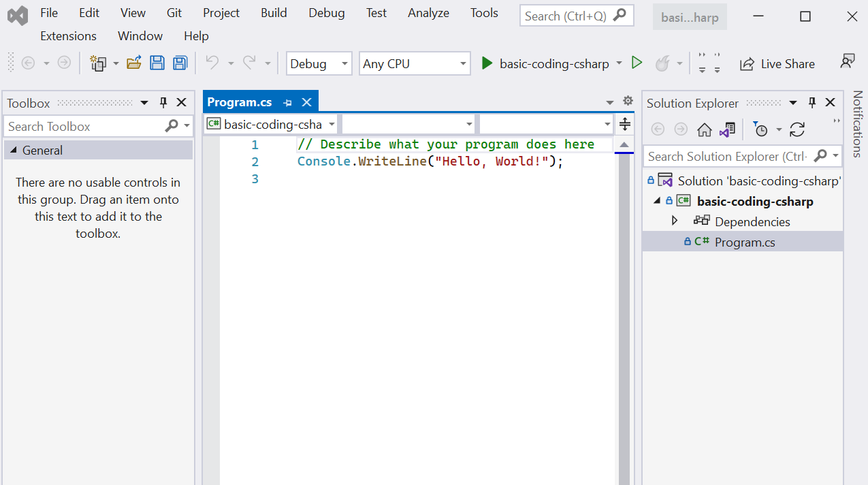
Task: Open the Notifications side tab
Action: (857, 124)
